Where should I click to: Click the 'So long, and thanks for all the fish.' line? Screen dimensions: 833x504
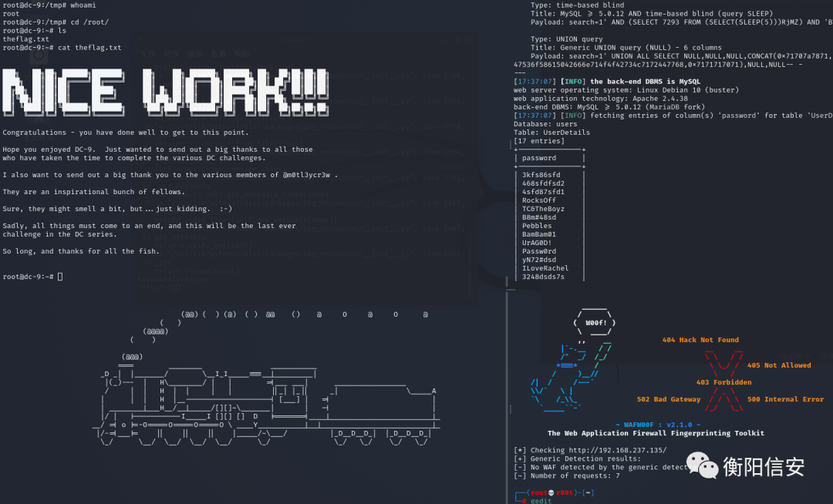81,251
